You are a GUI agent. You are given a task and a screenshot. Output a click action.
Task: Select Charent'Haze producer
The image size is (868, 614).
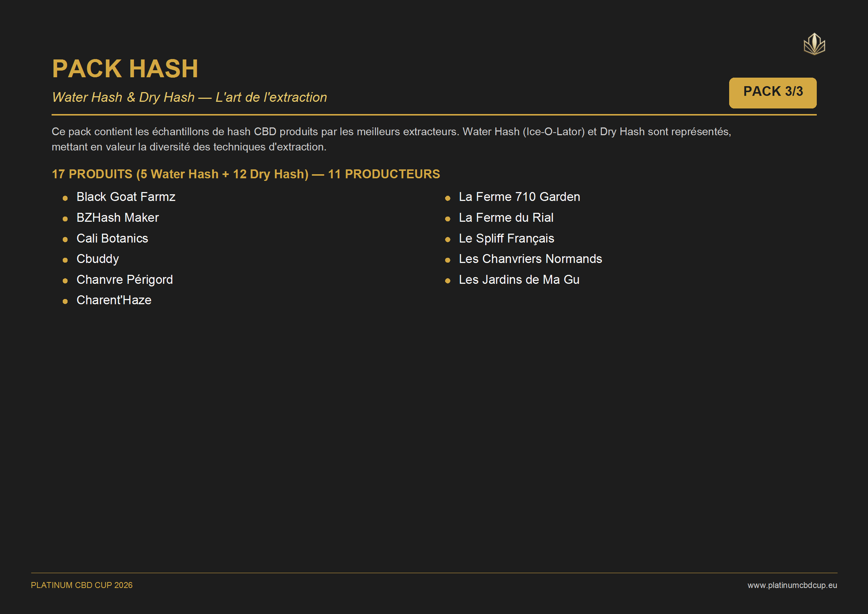point(114,300)
